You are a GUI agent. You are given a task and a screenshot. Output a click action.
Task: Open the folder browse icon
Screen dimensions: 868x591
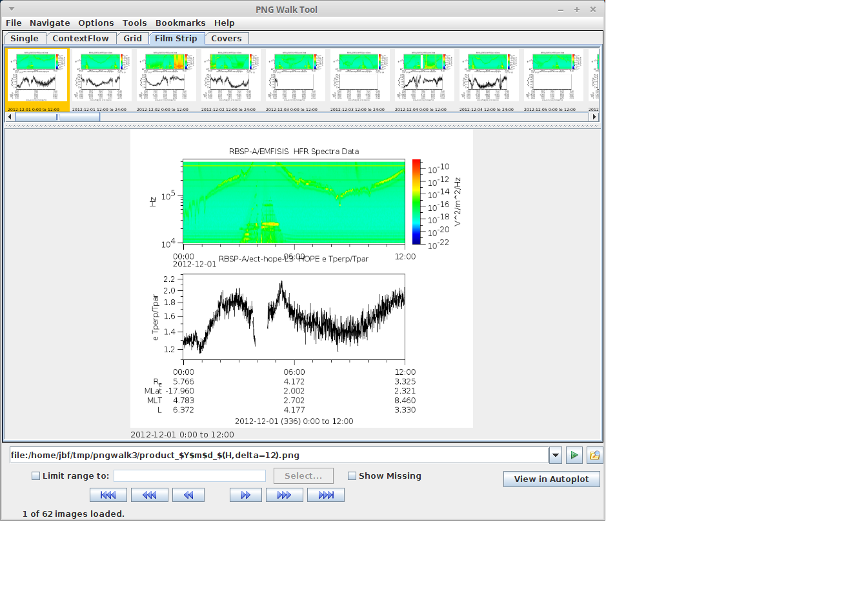click(x=594, y=455)
